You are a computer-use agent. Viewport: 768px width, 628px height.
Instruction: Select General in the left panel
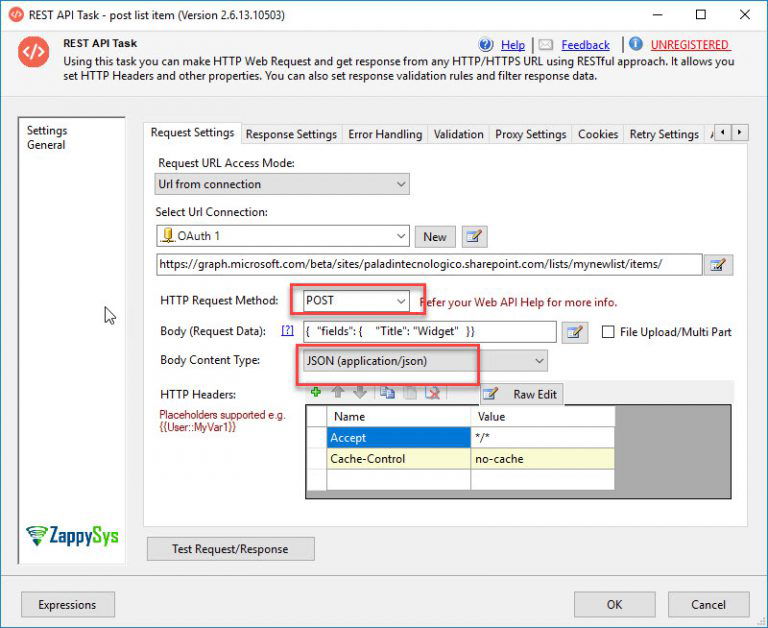[46, 145]
